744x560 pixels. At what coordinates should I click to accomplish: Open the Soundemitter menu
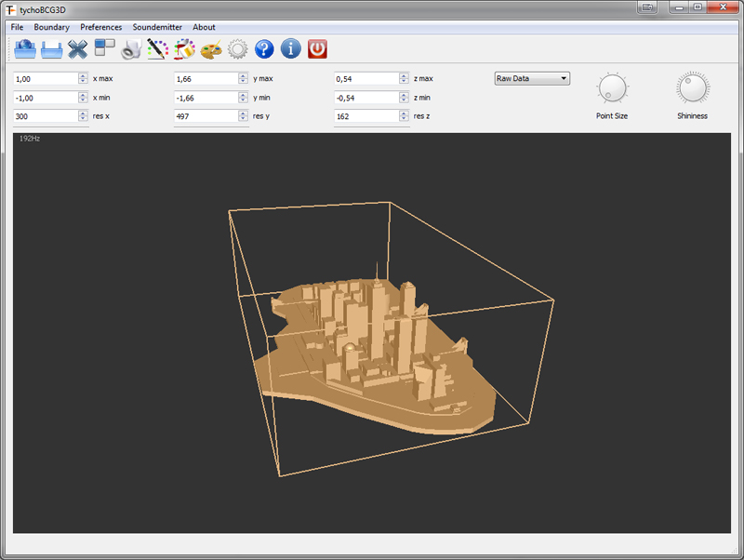[x=157, y=27]
